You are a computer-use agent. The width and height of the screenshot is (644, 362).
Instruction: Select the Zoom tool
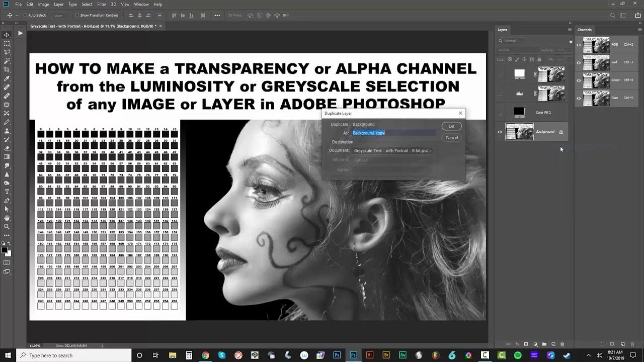[x=7, y=227]
